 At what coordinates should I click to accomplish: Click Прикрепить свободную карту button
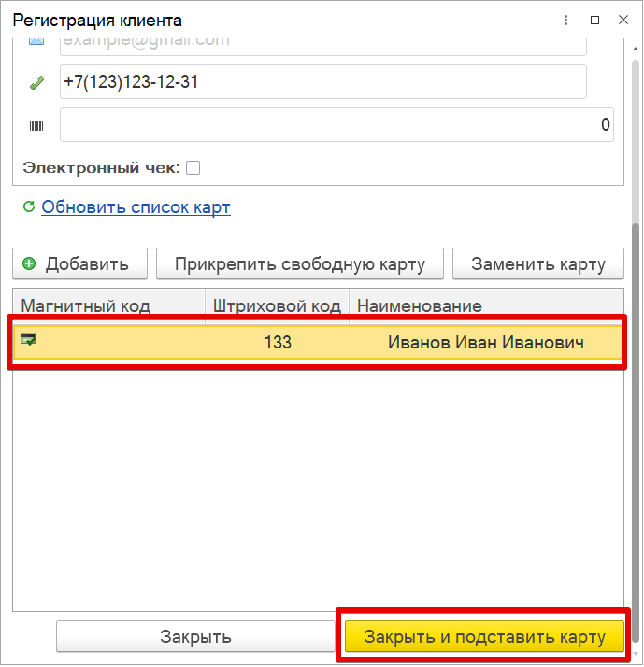[300, 263]
